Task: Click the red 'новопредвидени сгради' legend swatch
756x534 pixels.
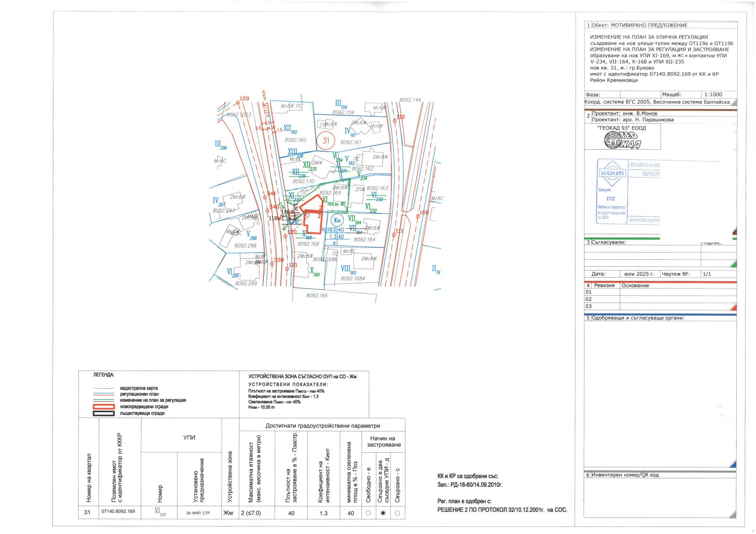Action: (104, 407)
